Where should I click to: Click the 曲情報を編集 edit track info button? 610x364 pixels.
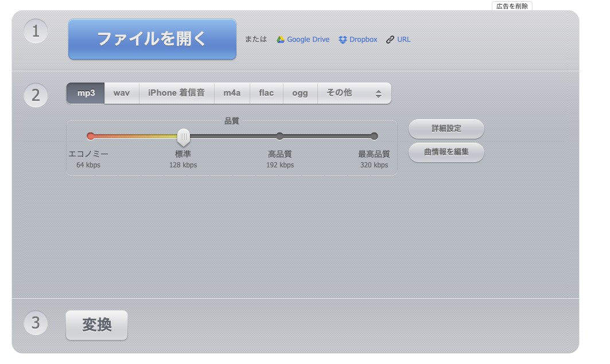click(446, 152)
